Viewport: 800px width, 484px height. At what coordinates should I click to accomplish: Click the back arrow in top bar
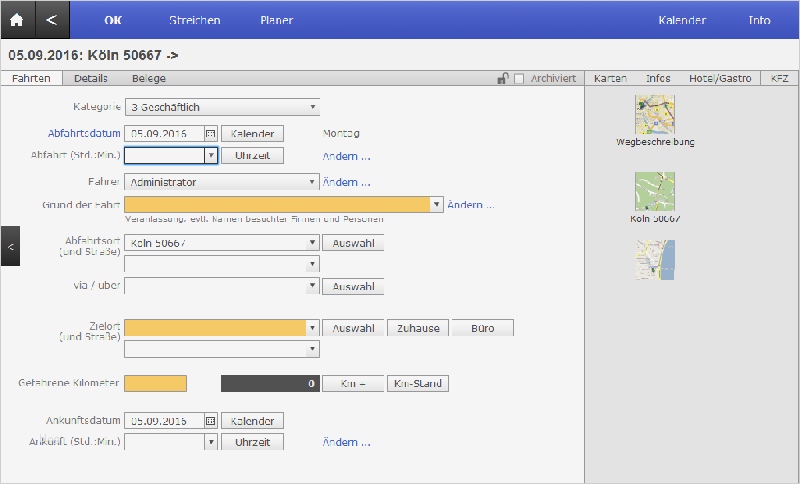52,20
